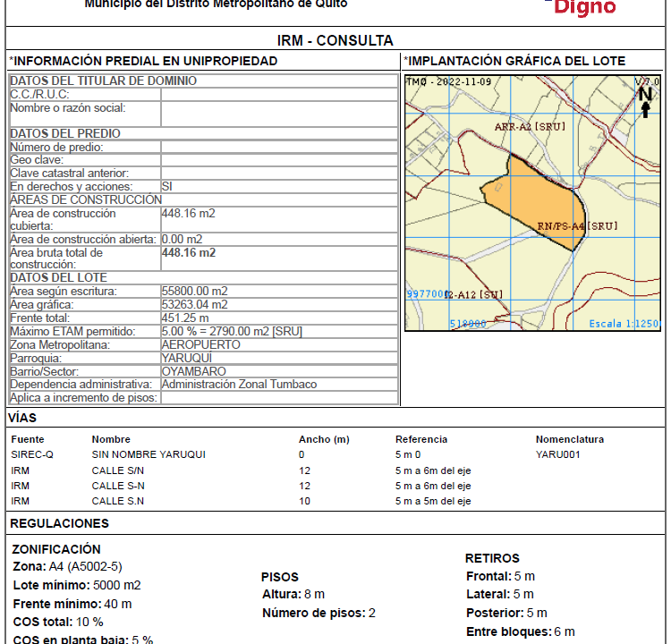Click the Altura 8 m line
This screenshot has height=644, width=671.
pos(293,595)
